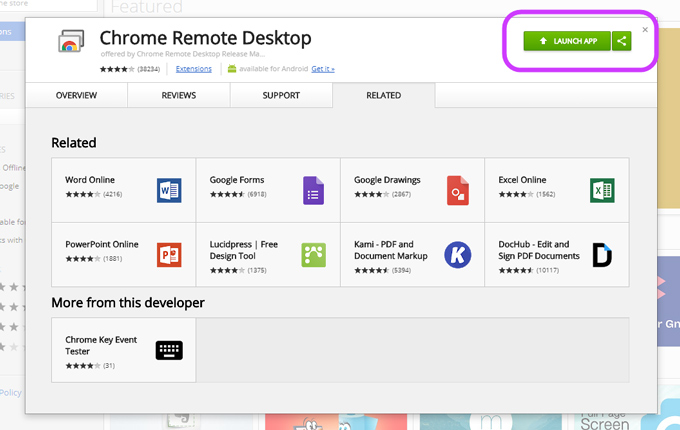This screenshot has width=680, height=430.
Task: Open the Word Online title
Action: point(90,180)
